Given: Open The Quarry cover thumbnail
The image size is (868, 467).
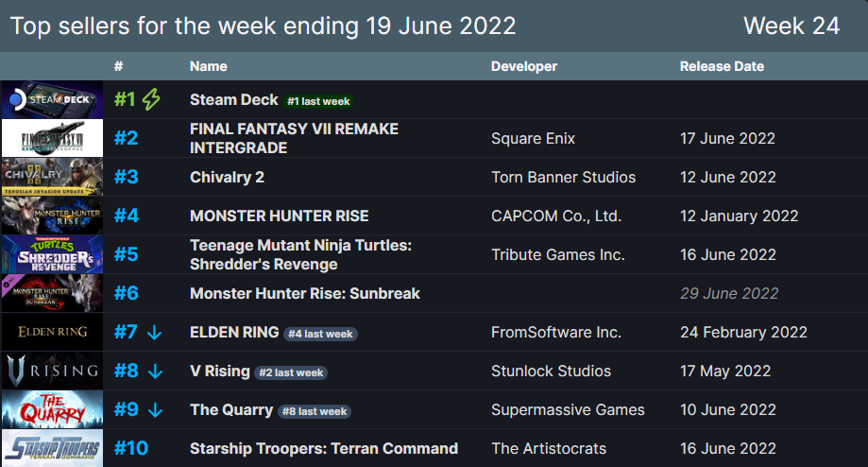Looking at the screenshot, I should pyautogui.click(x=52, y=409).
